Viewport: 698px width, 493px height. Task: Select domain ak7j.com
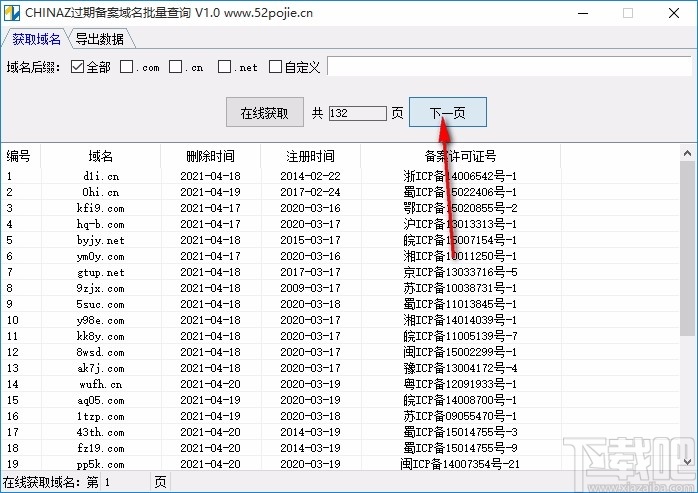(101, 369)
